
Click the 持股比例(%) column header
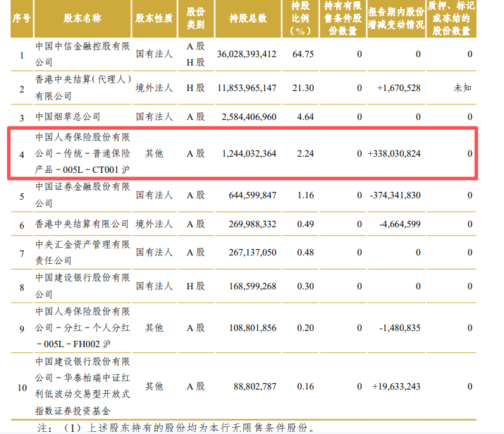[300, 18]
